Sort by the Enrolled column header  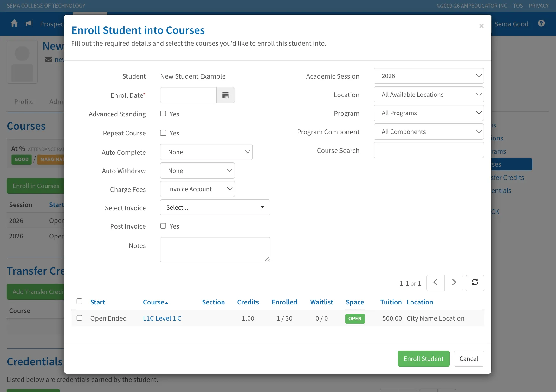point(284,302)
